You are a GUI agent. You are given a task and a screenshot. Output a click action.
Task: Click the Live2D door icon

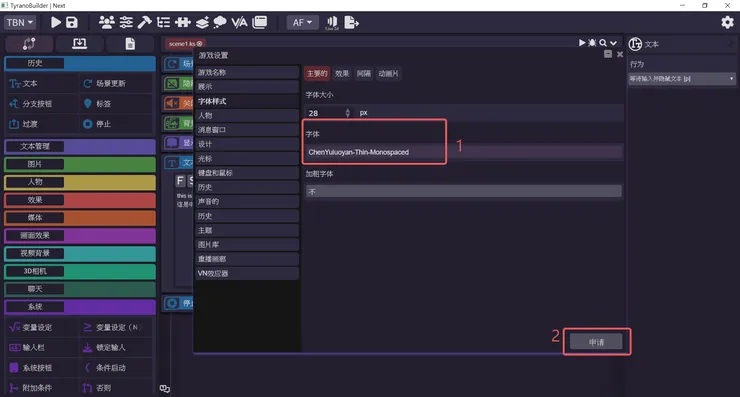point(332,23)
